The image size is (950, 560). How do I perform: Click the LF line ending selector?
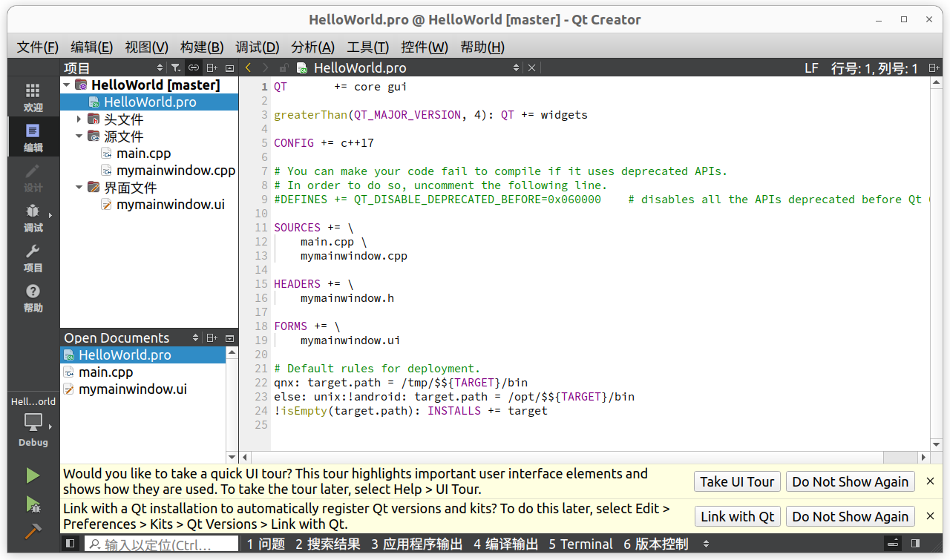coord(811,68)
